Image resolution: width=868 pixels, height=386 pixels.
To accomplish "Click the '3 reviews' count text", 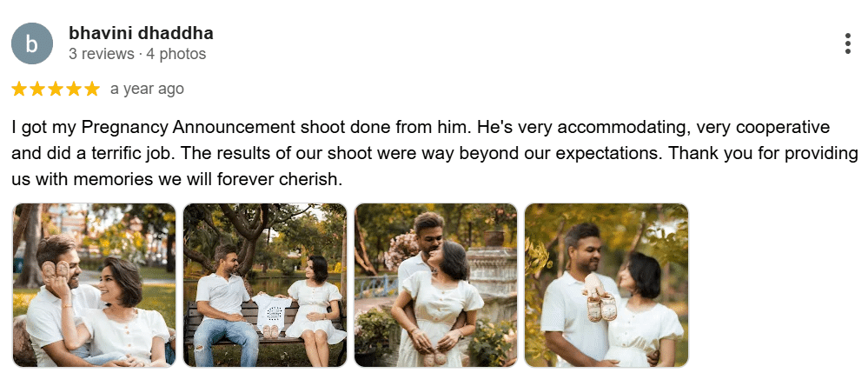I will [102, 54].
